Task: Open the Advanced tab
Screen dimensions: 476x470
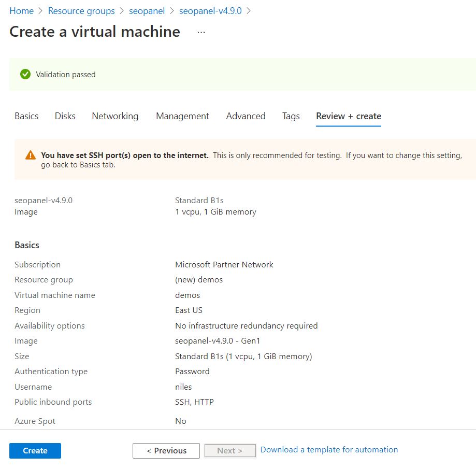Action: [x=246, y=116]
